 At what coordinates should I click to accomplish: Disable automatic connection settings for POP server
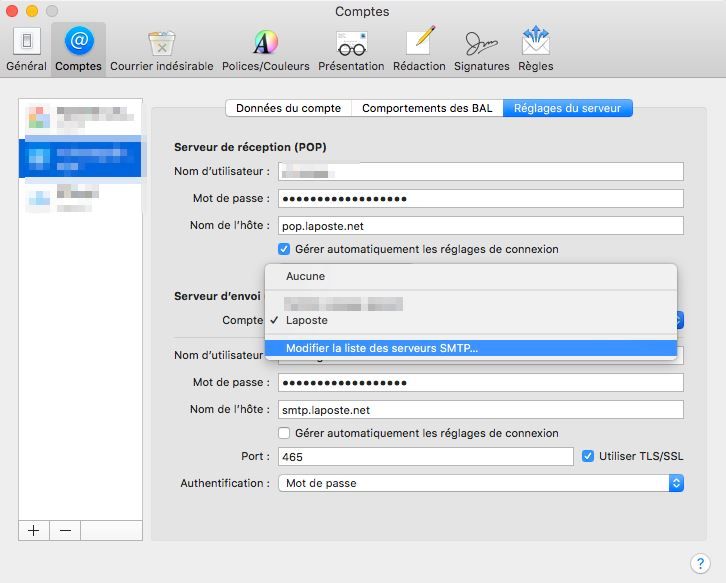[x=284, y=249]
